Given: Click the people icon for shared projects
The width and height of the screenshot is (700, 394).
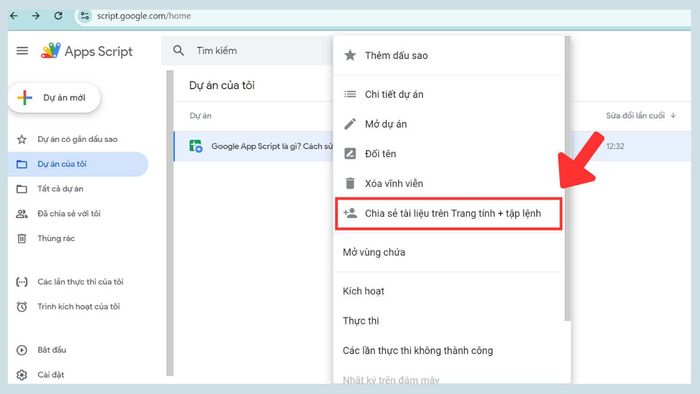Looking at the screenshot, I should pos(21,214).
